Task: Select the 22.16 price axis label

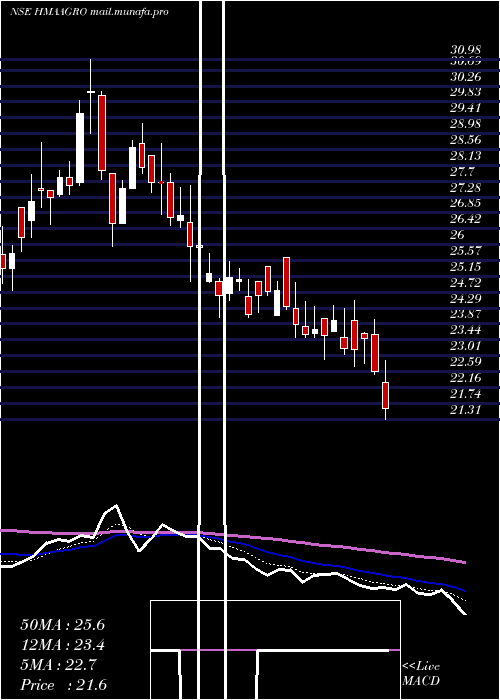Action: (466, 378)
